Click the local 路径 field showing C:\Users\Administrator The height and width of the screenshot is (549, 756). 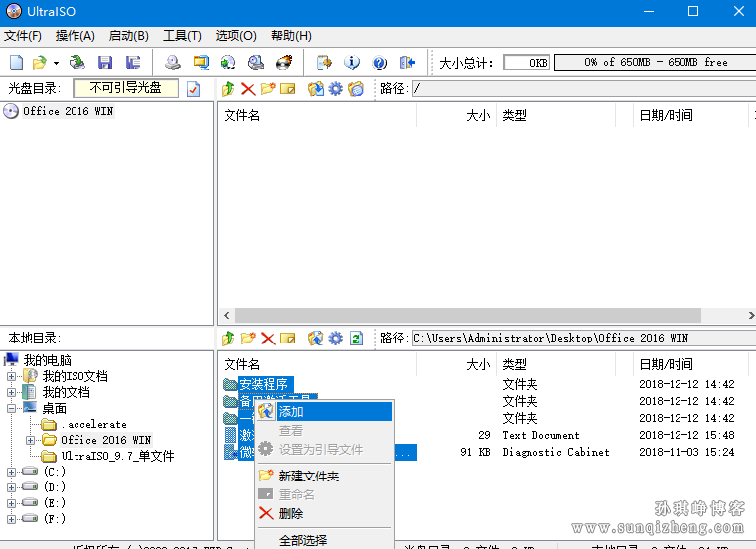[584, 338]
